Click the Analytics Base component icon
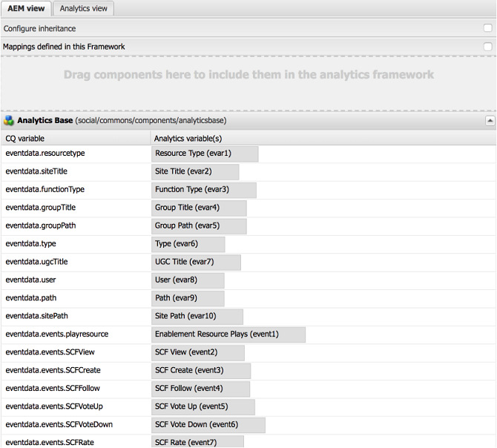The width and height of the screenshot is (497, 448). pos(9,120)
